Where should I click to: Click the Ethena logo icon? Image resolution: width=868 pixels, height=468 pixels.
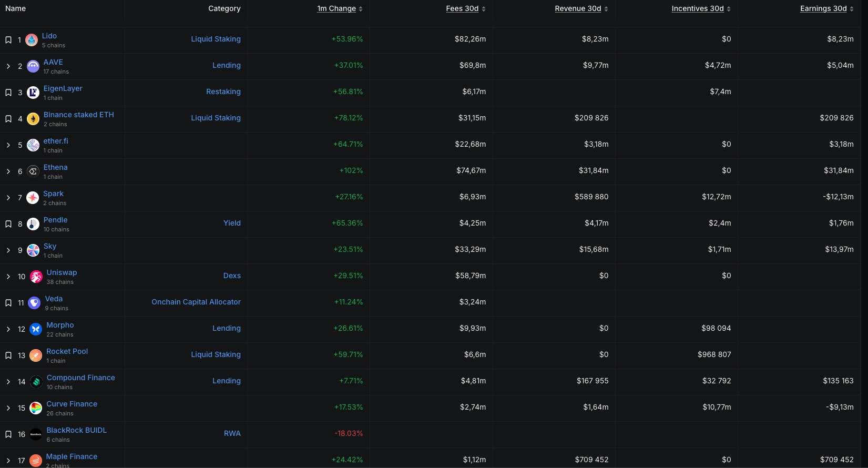click(33, 171)
